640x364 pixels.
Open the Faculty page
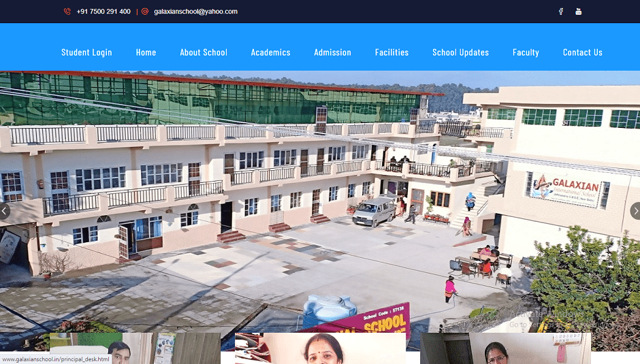[x=526, y=52]
